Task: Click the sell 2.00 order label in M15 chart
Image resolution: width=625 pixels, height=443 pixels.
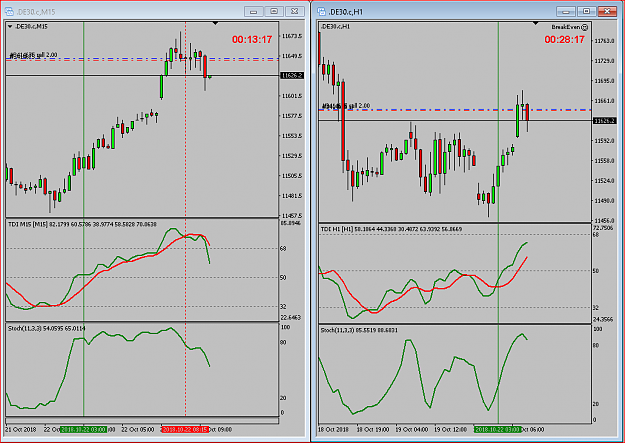Action: [x=33, y=55]
